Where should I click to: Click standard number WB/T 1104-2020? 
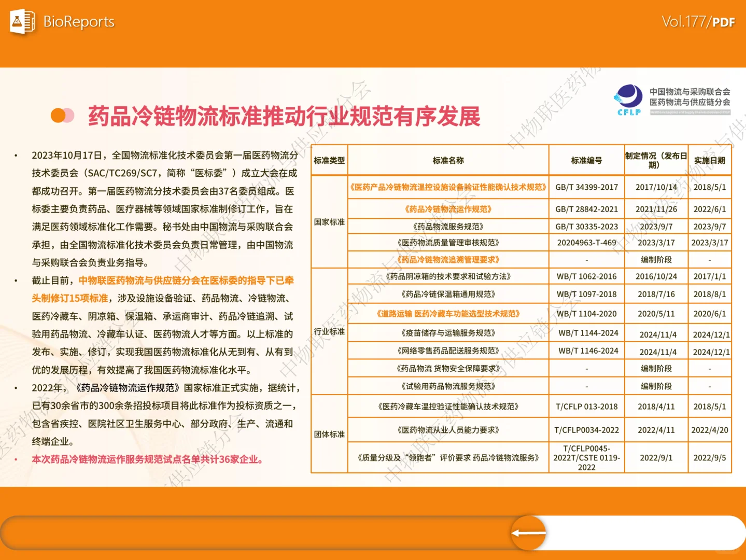pyautogui.click(x=587, y=314)
